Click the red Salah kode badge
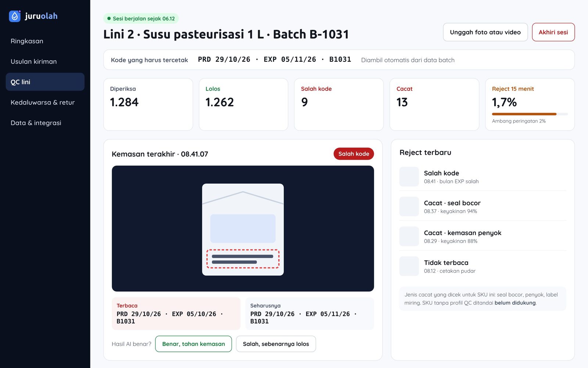 [354, 154]
